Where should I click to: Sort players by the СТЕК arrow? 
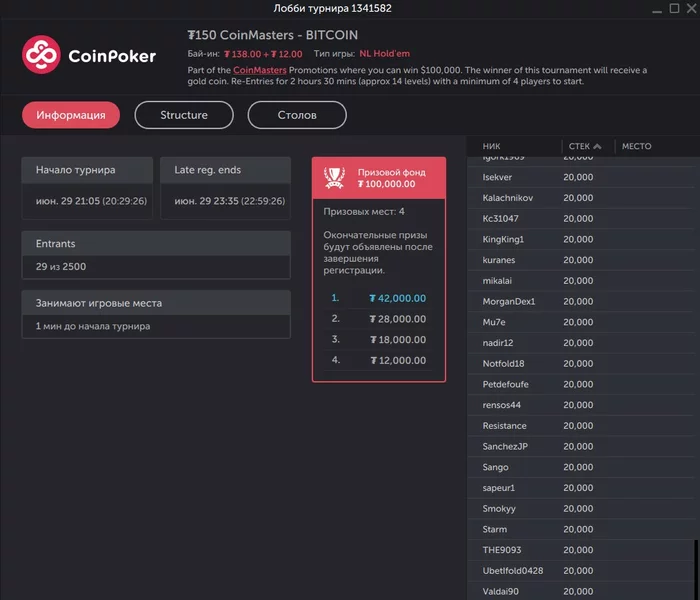pos(597,146)
